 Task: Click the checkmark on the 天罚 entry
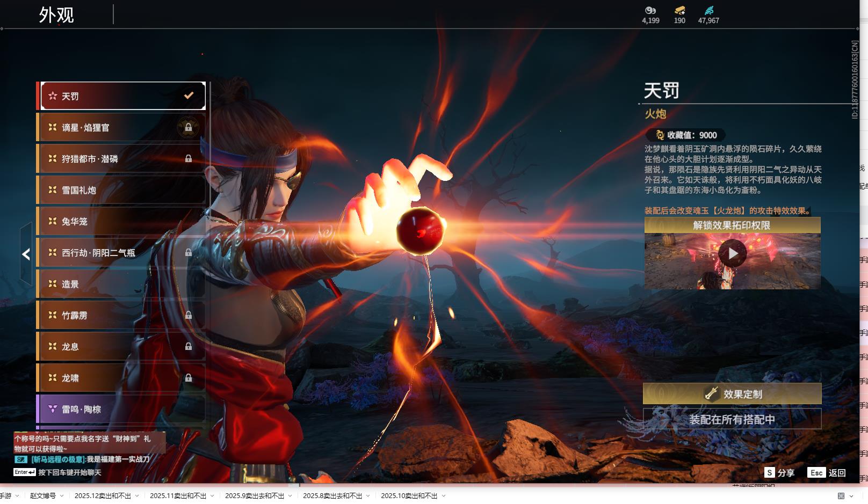(189, 96)
